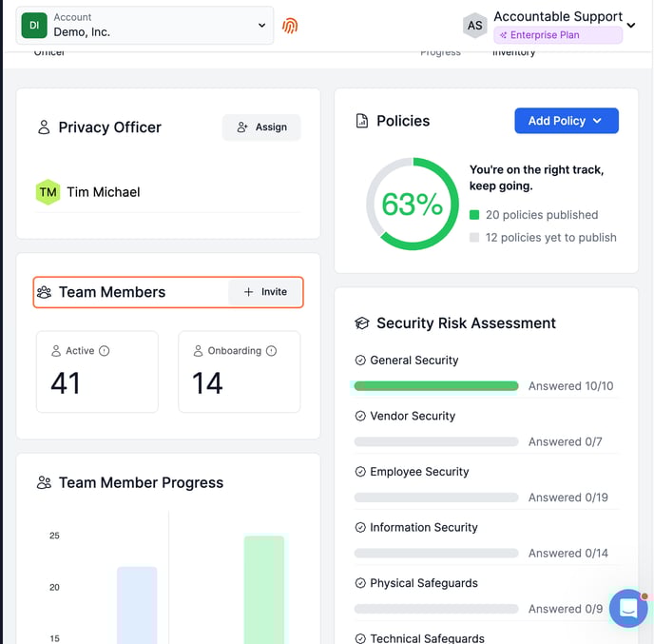
Task: Click the Policies document icon
Action: click(361, 121)
